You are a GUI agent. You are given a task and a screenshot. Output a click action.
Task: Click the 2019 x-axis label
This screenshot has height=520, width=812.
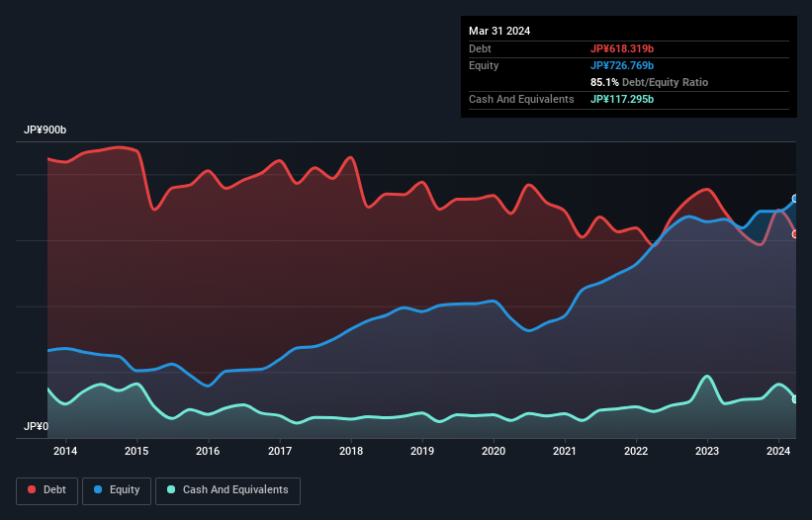click(422, 451)
